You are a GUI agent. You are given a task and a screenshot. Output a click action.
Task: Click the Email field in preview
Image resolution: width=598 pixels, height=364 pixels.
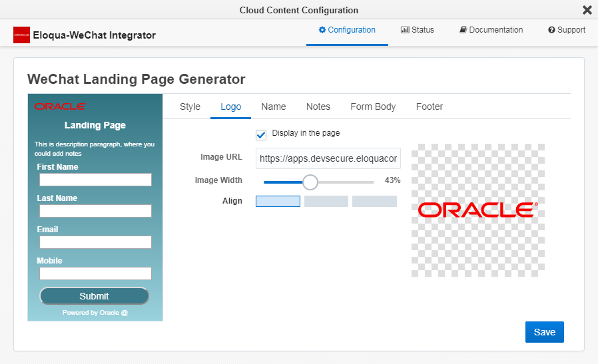[95, 242]
